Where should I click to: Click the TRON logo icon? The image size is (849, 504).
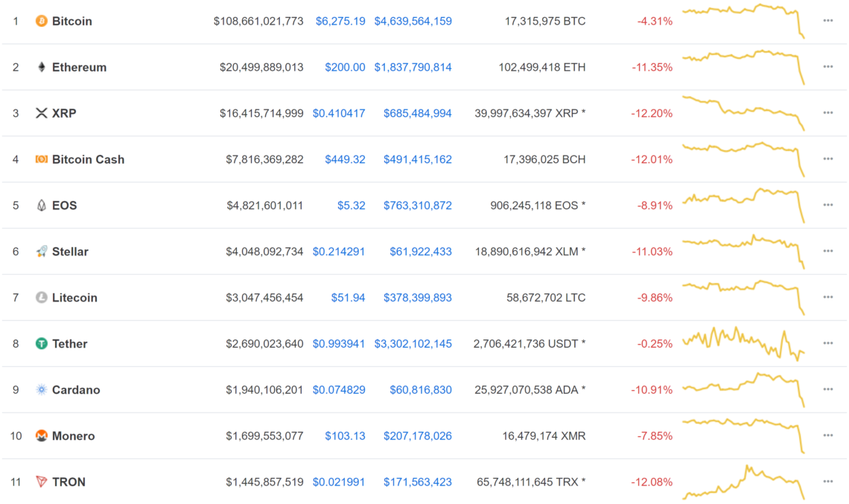[40, 482]
